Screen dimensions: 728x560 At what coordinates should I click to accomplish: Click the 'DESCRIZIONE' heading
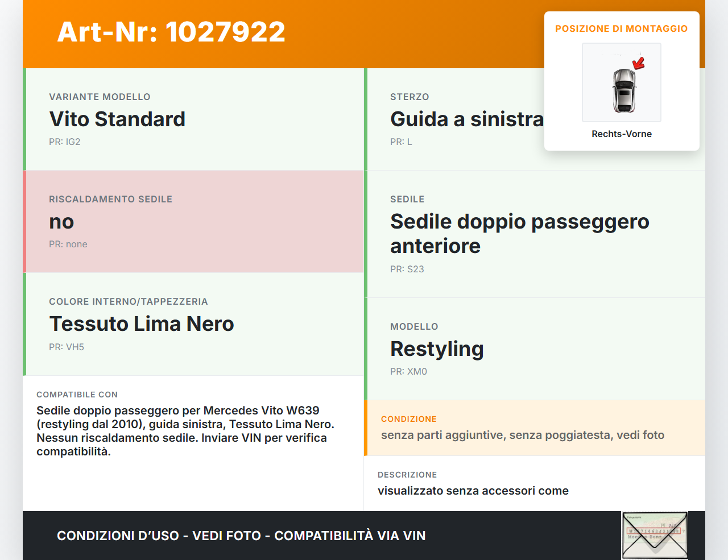coord(407,475)
